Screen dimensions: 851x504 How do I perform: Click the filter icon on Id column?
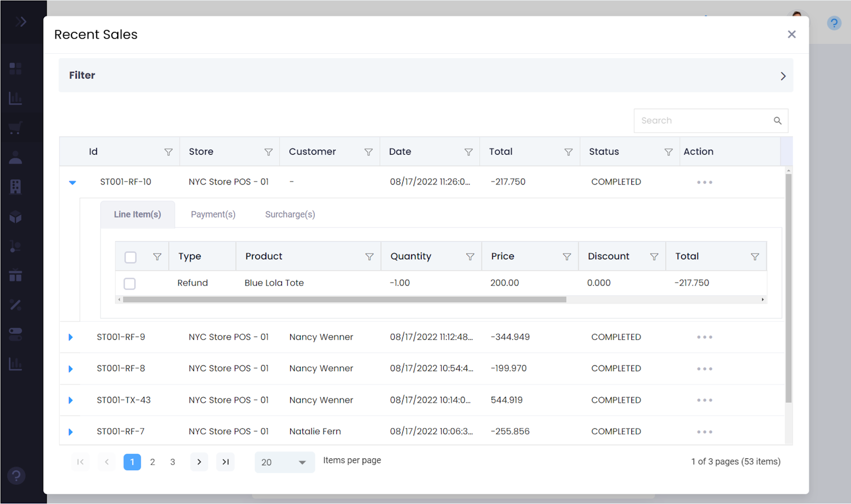(x=168, y=152)
